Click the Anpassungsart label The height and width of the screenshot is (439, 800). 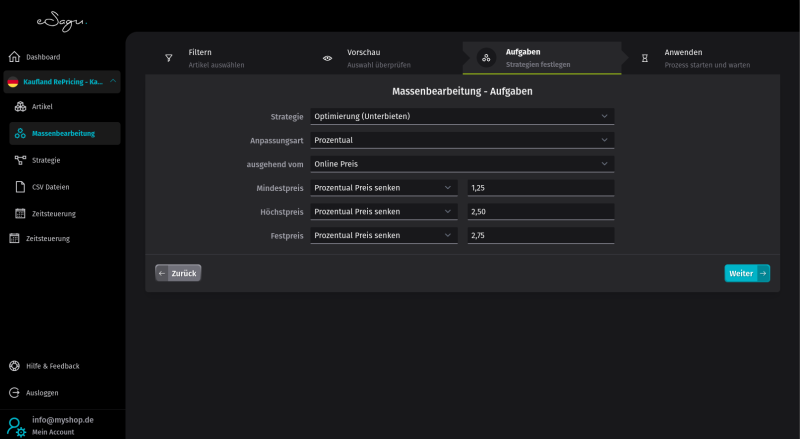point(277,140)
